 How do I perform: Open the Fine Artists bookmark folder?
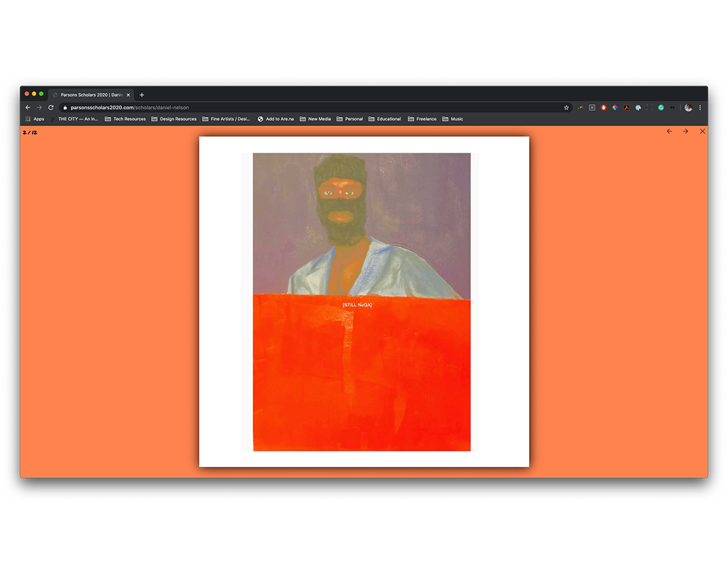pyautogui.click(x=226, y=119)
